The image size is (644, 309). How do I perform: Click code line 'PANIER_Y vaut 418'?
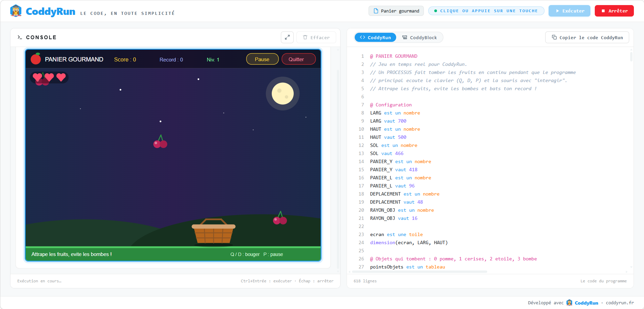click(394, 170)
